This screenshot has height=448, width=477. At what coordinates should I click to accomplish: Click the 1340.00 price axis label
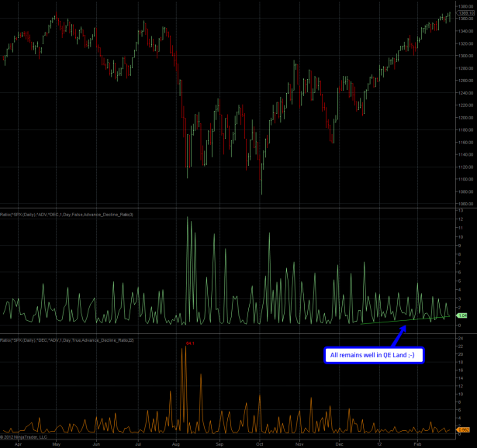click(x=465, y=31)
